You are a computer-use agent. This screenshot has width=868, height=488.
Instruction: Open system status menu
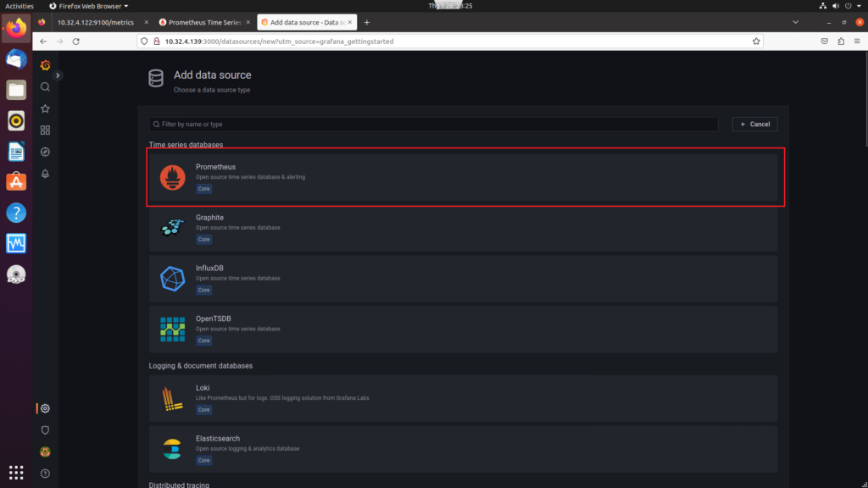click(x=841, y=6)
